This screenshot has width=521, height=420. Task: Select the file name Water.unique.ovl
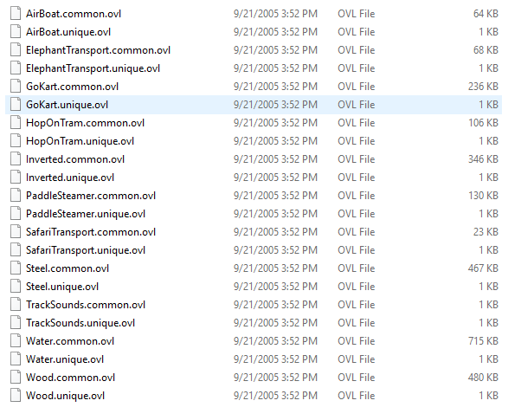[x=65, y=359]
